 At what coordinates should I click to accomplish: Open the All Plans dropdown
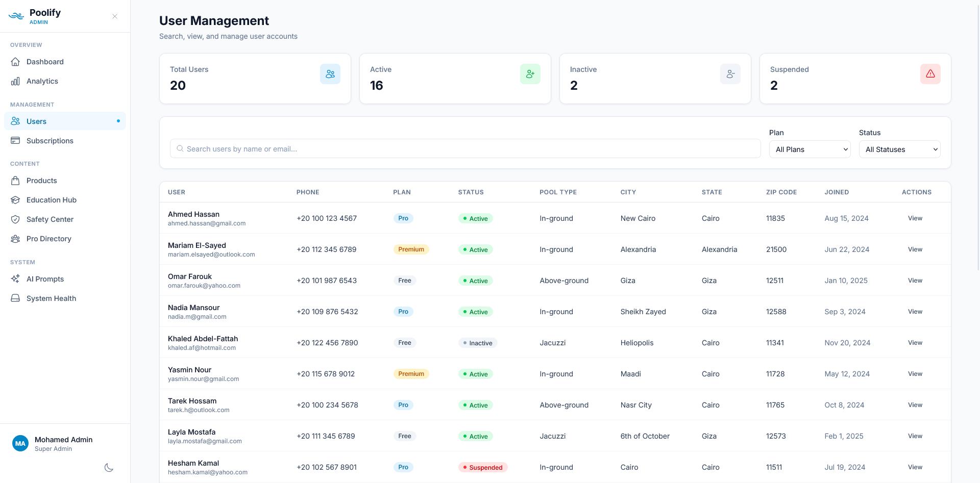point(810,149)
